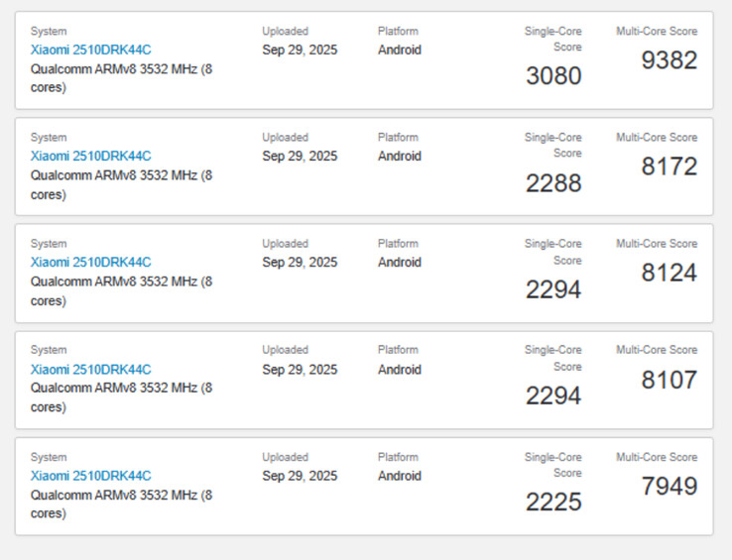Select the multi-core score 8172
This screenshot has width=732, height=560.
(x=669, y=167)
